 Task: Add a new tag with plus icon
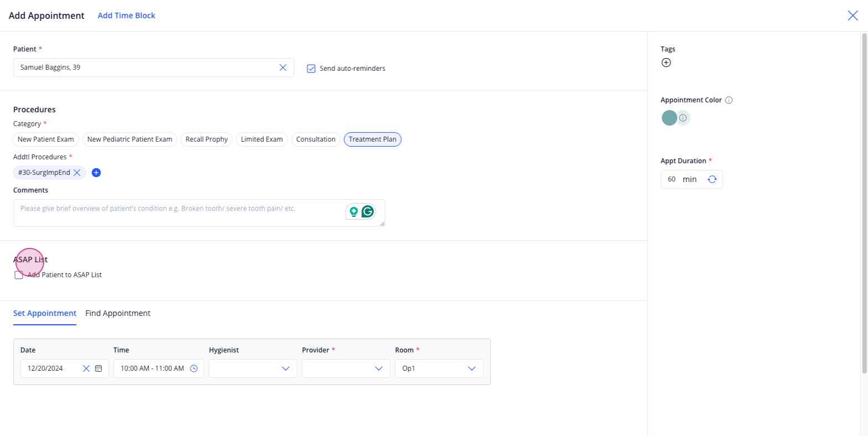[x=666, y=63]
